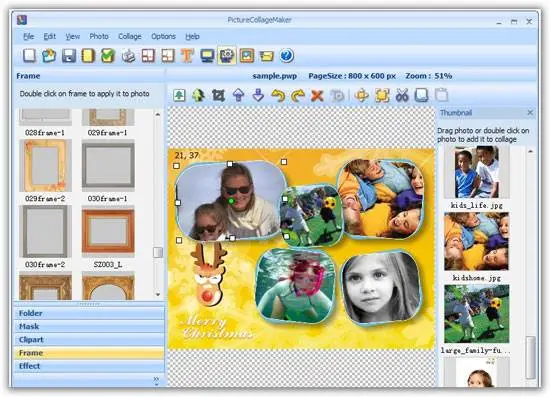
Task: Click the Crop photo tool icon
Action: pyautogui.click(x=218, y=95)
